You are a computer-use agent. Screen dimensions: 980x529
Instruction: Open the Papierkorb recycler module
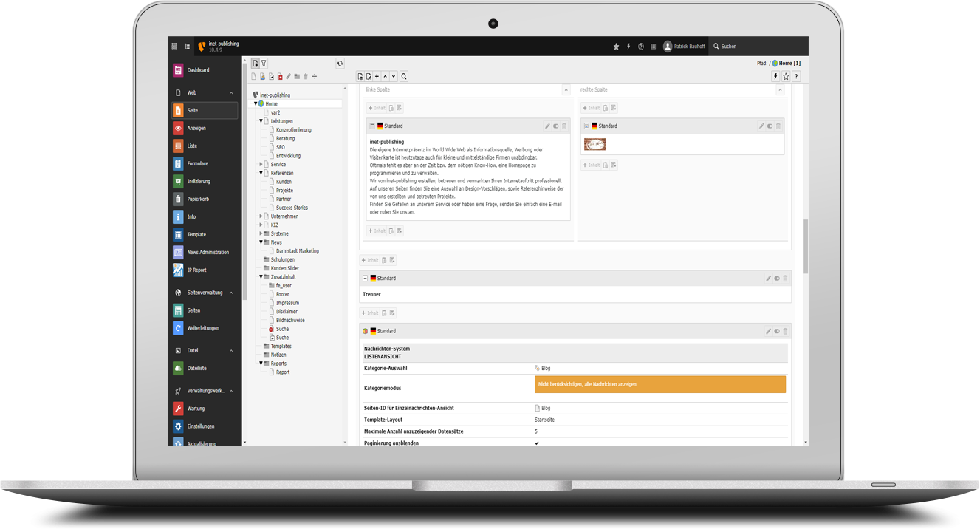[196, 199]
